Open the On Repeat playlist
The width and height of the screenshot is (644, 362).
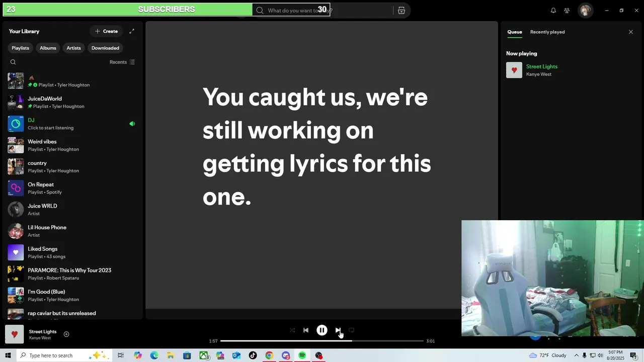click(x=72, y=188)
